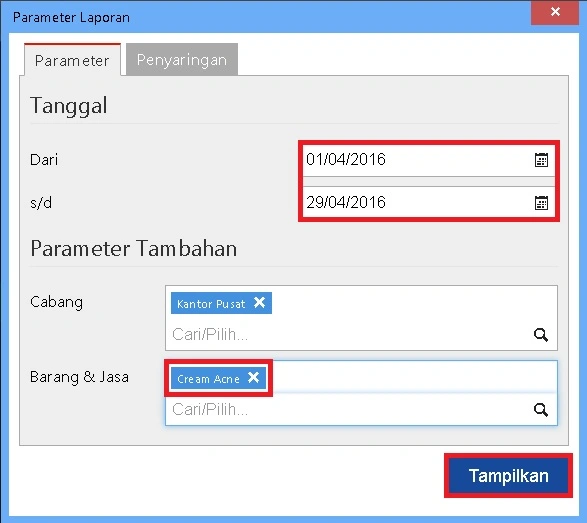
Task: Click Cari/Pilih search box under Barang & Jasa
Action: tap(361, 409)
